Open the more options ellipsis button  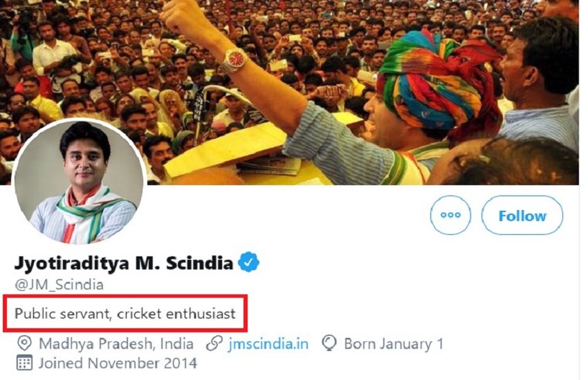tap(450, 216)
